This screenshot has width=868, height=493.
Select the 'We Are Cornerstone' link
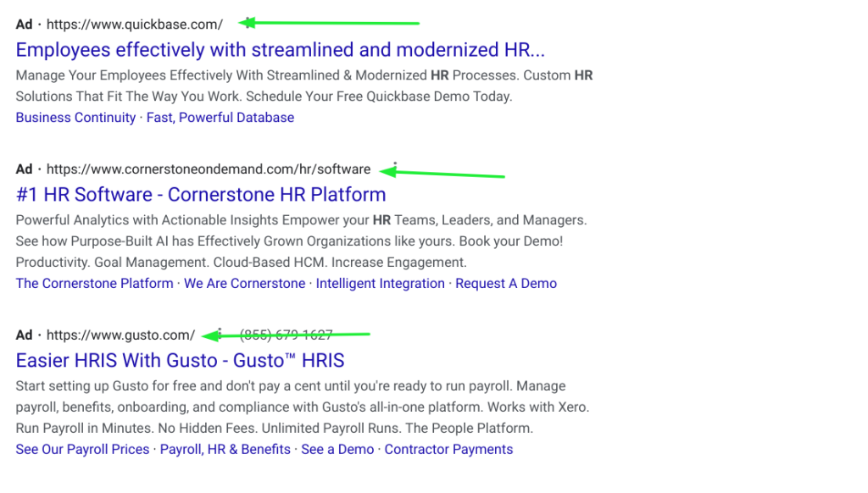(244, 284)
